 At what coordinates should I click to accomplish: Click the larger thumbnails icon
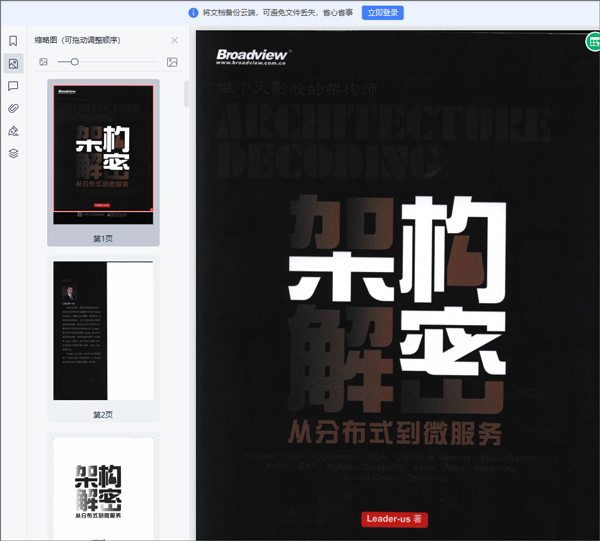pos(172,62)
